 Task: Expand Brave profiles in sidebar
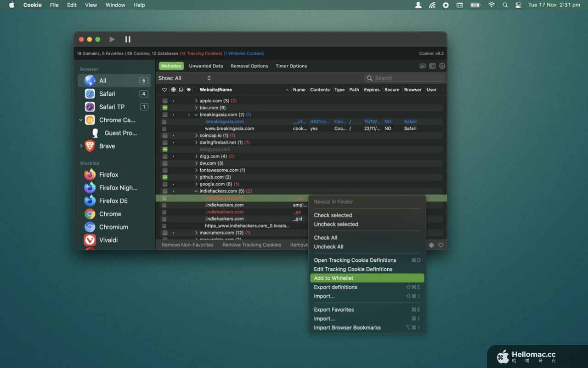81,146
